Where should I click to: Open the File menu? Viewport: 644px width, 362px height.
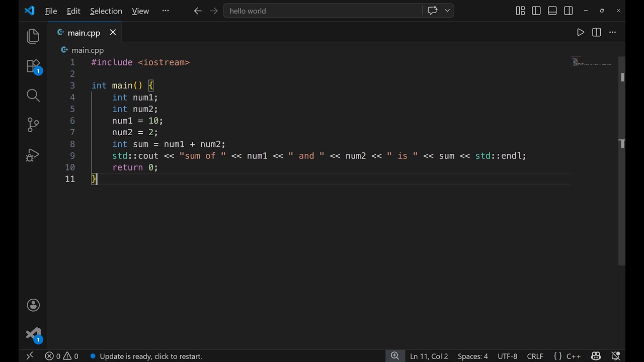pyautogui.click(x=51, y=11)
